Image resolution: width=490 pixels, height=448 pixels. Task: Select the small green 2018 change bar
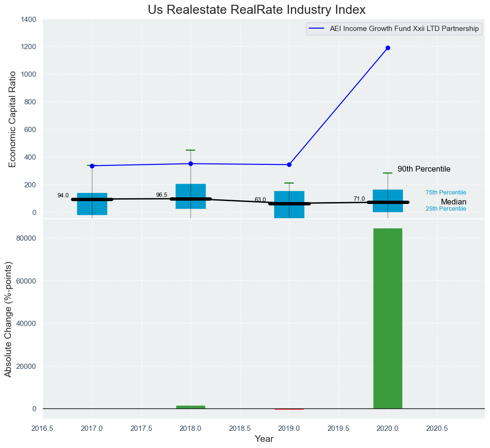tap(190, 407)
